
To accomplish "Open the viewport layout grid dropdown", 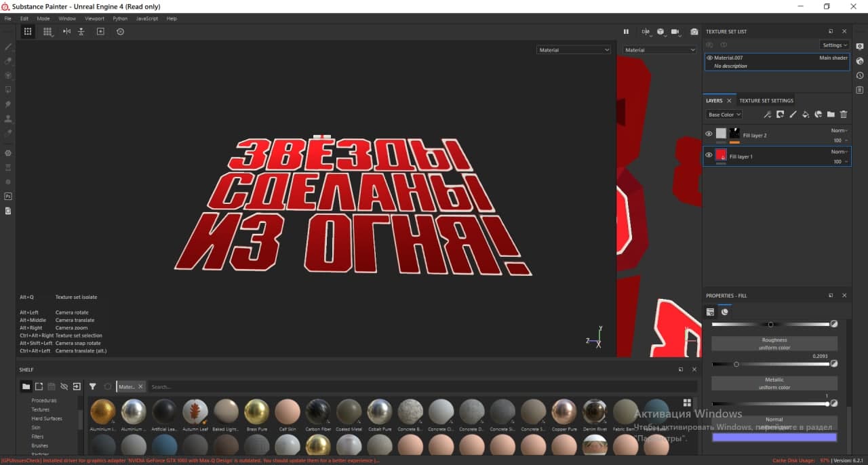I will pos(47,31).
